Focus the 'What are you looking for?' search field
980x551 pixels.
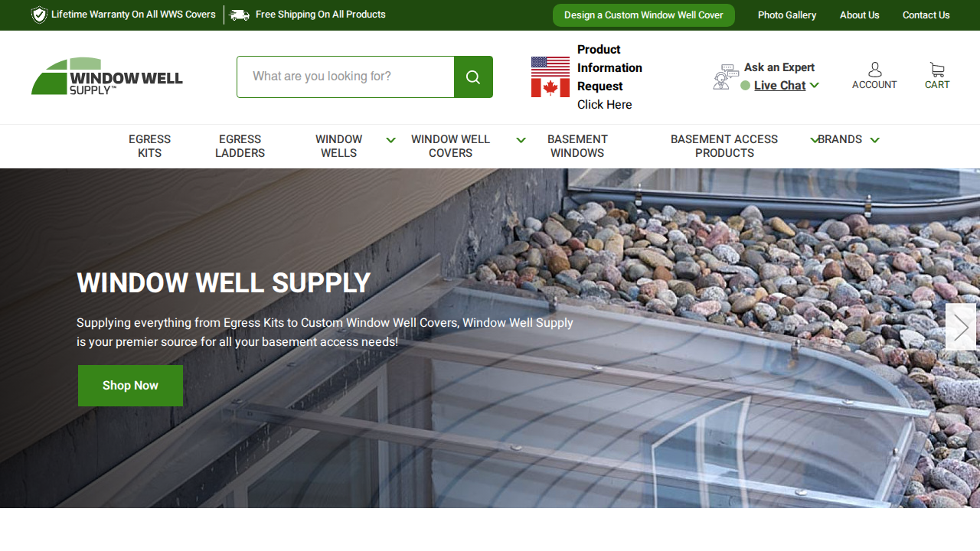[x=345, y=77]
